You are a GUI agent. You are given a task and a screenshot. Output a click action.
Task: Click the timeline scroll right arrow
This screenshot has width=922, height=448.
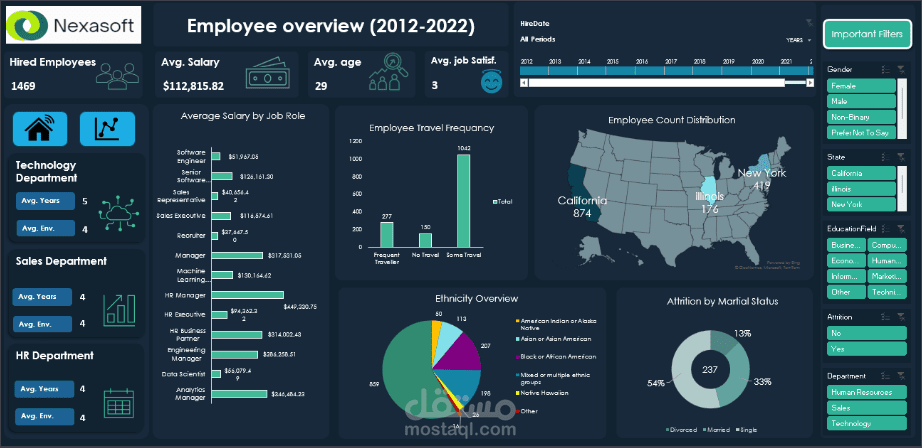(x=810, y=83)
